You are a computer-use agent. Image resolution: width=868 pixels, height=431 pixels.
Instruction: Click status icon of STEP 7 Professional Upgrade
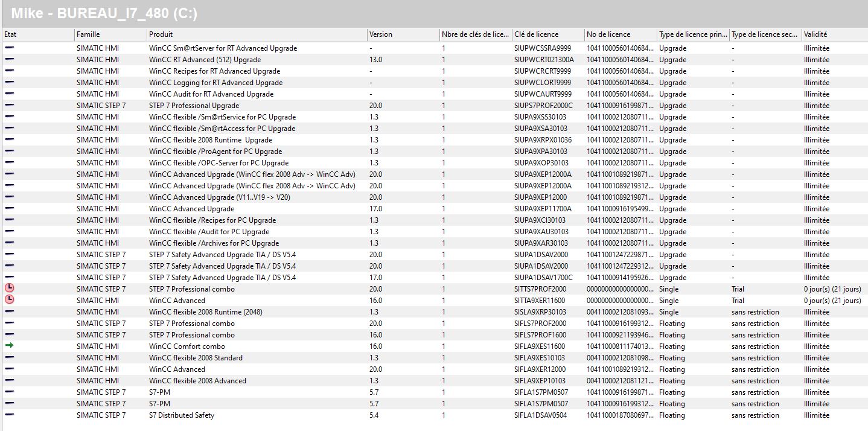tap(9, 105)
